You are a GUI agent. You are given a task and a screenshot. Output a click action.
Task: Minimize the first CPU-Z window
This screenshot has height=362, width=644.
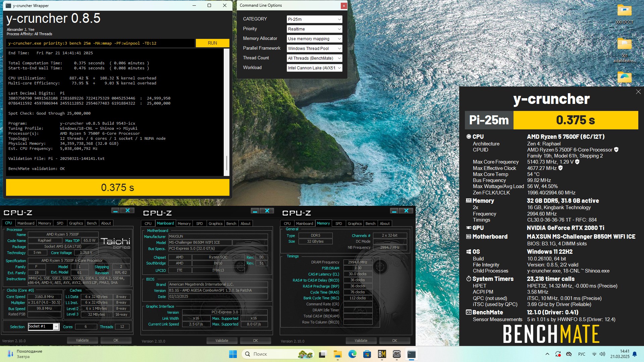115,210
